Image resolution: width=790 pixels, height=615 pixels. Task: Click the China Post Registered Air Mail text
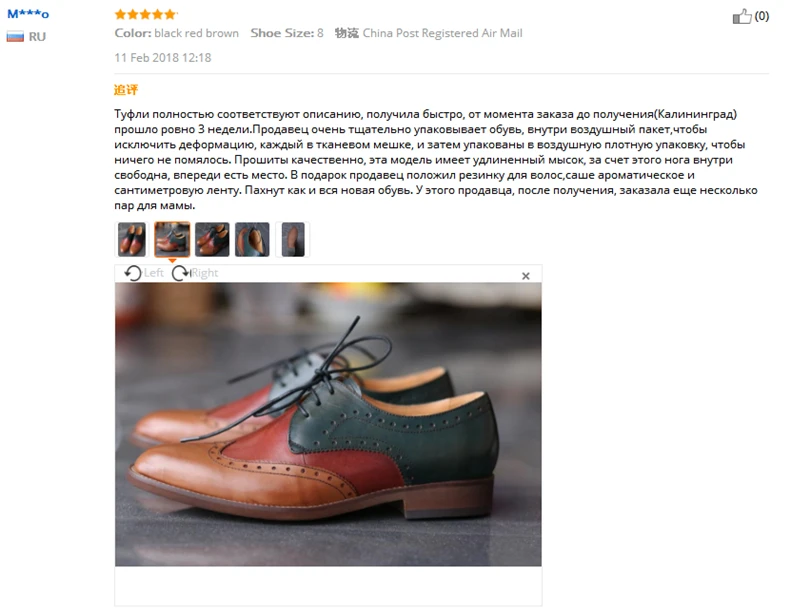coord(442,33)
